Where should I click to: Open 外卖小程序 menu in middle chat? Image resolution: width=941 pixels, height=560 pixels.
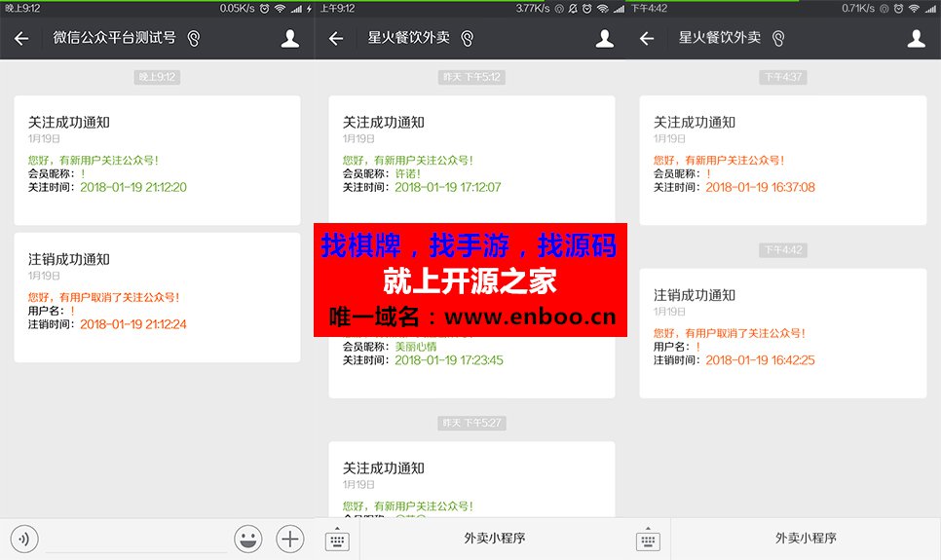[x=494, y=539]
